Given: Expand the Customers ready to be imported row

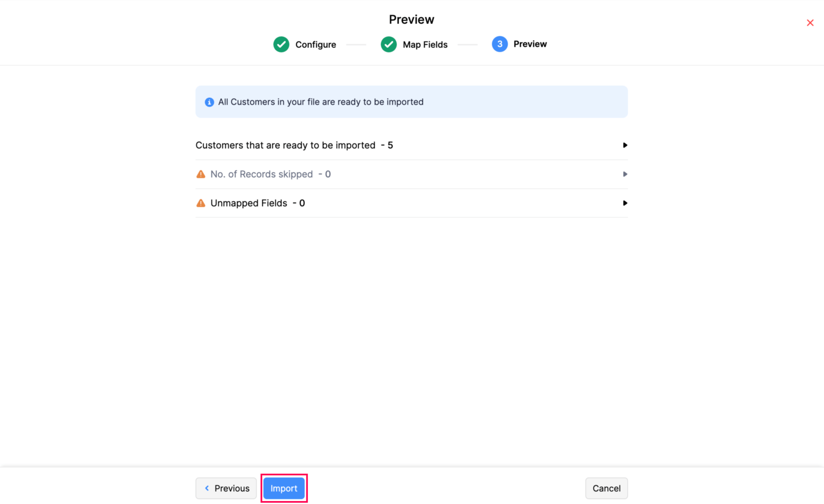Looking at the screenshot, I should pyautogui.click(x=624, y=145).
